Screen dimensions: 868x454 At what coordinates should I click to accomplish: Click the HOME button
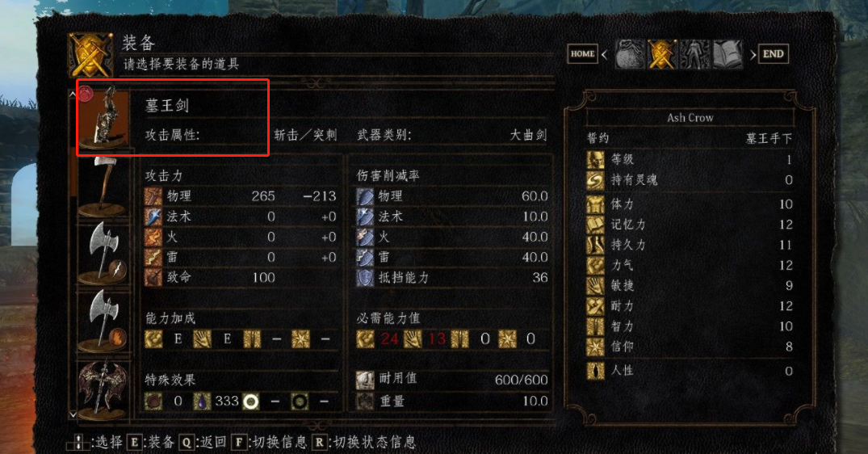click(582, 53)
